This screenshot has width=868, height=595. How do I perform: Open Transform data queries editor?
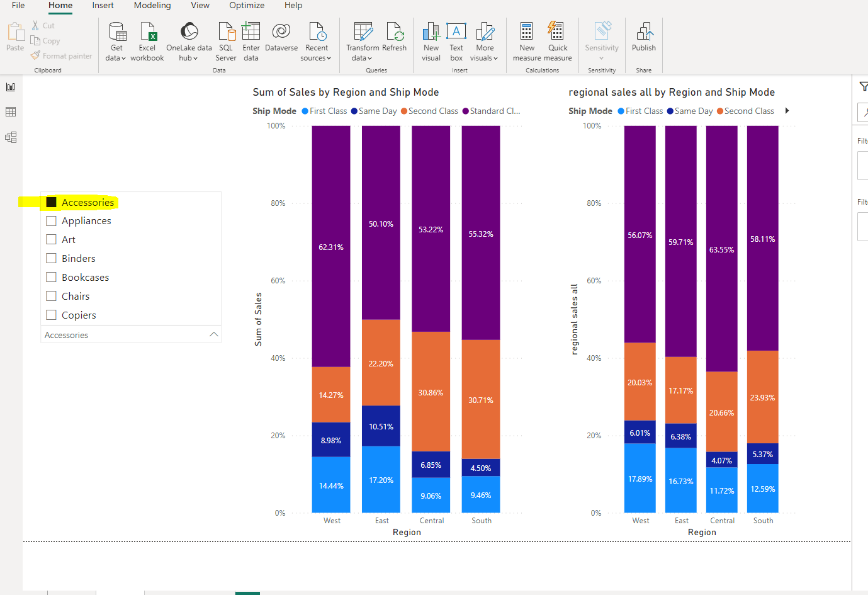(363, 42)
